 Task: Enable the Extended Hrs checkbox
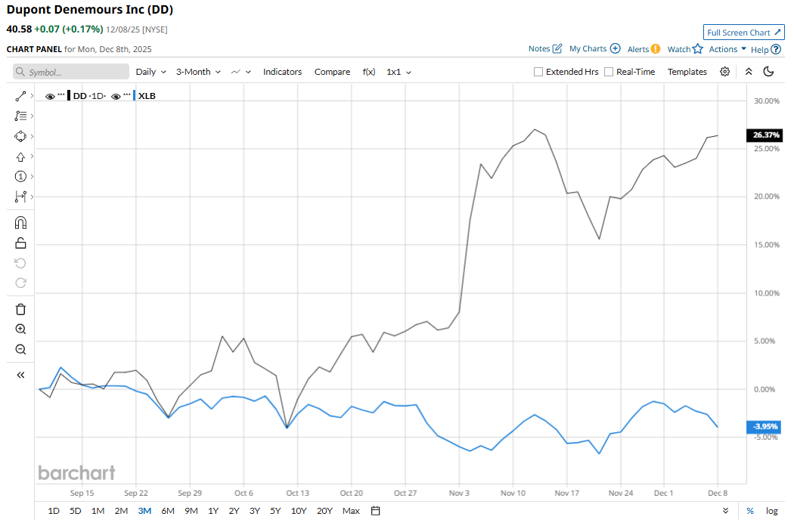[x=538, y=72]
